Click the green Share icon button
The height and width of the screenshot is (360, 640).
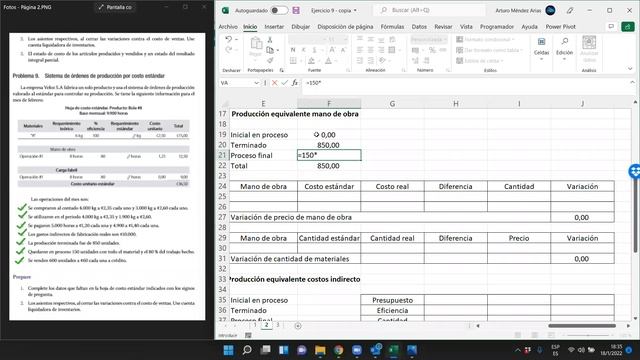click(x=628, y=27)
